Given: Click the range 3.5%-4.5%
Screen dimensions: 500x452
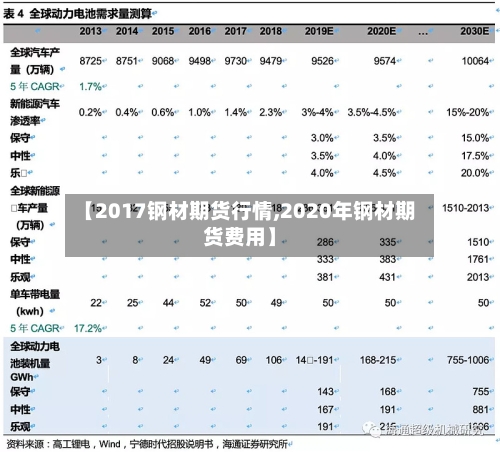Looking at the screenshot, I should coord(372,112).
